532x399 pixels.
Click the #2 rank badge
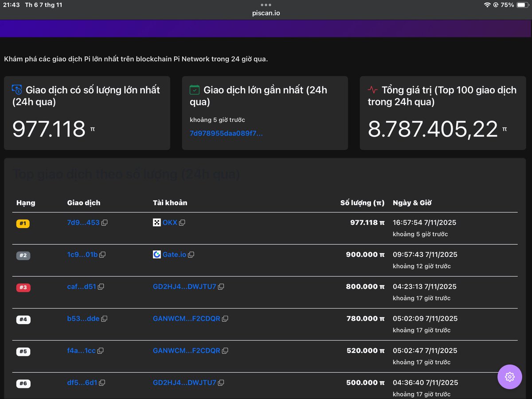click(x=23, y=256)
